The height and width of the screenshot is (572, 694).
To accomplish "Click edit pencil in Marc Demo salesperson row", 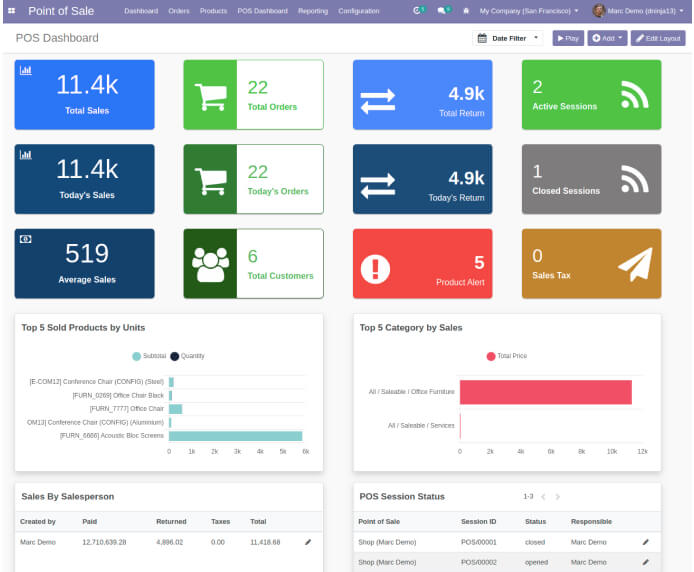I will (308, 541).
